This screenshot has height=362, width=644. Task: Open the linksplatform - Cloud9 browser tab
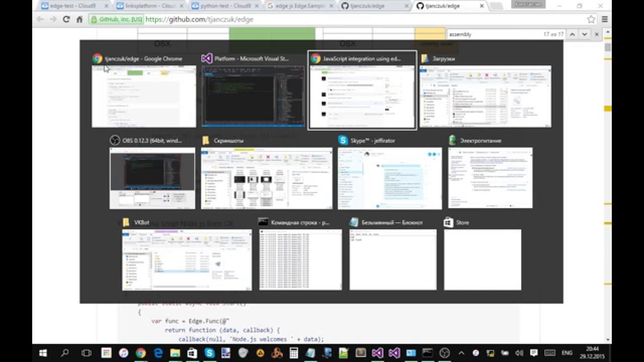[x=148, y=6]
